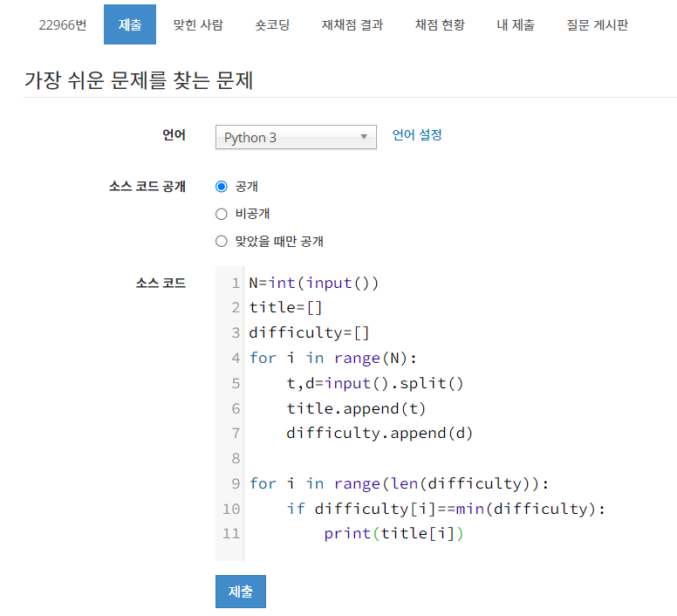Click the difficulty.append(d) line
Viewport: 677px width, 616px height.
click(380, 433)
